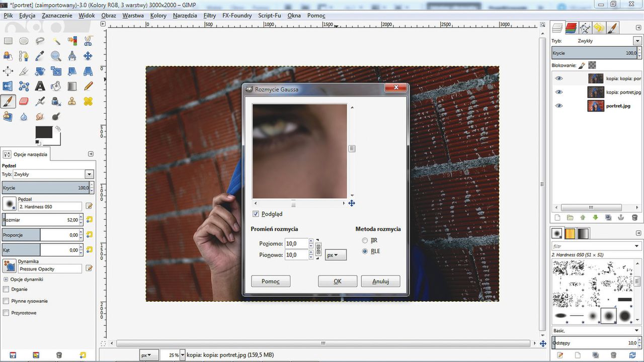Select the Fuzzy Select magic wand tool
This screenshot has width=644, height=362.
point(56,41)
